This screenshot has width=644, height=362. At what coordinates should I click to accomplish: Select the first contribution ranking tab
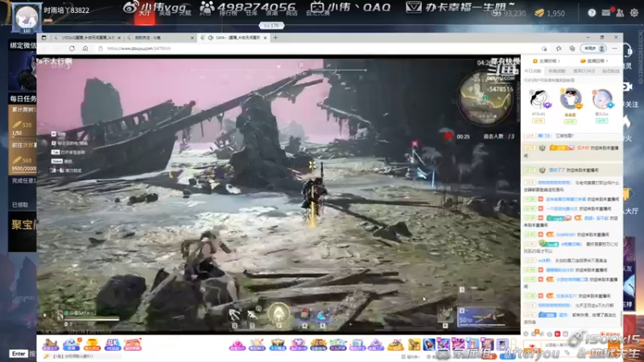(x=533, y=71)
